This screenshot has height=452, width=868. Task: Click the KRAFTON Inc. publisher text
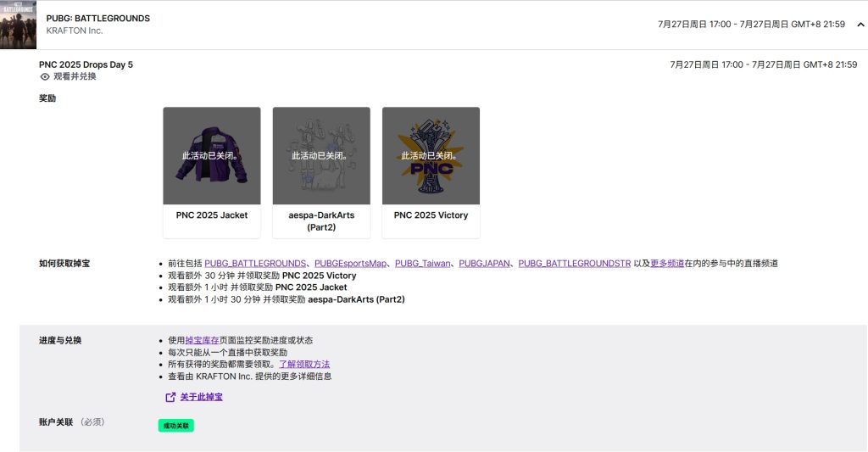[75, 31]
